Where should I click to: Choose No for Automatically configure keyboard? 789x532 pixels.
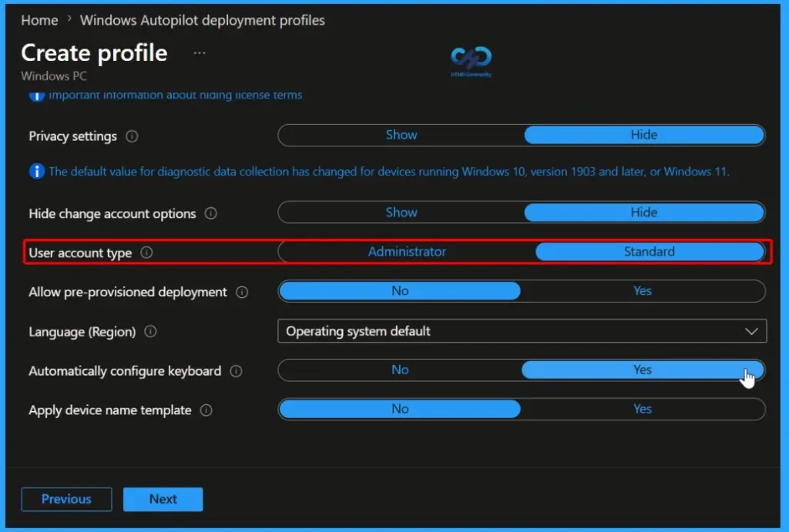400,370
